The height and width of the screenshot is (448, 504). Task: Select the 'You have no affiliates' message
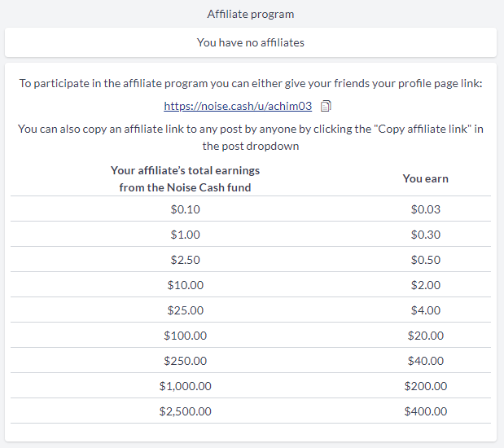click(x=251, y=42)
